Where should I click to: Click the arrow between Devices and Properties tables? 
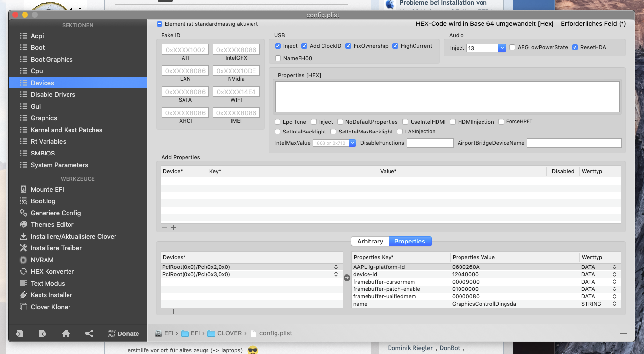(347, 278)
